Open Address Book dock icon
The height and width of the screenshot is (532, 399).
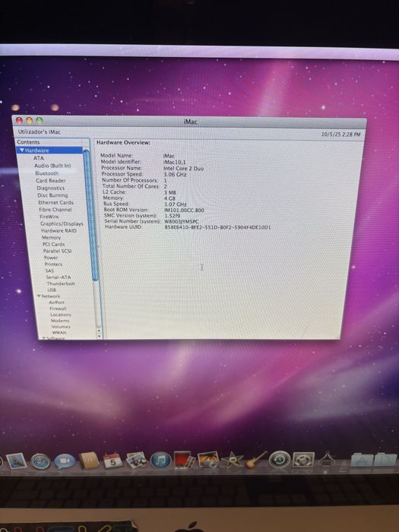pyautogui.click(x=89, y=461)
